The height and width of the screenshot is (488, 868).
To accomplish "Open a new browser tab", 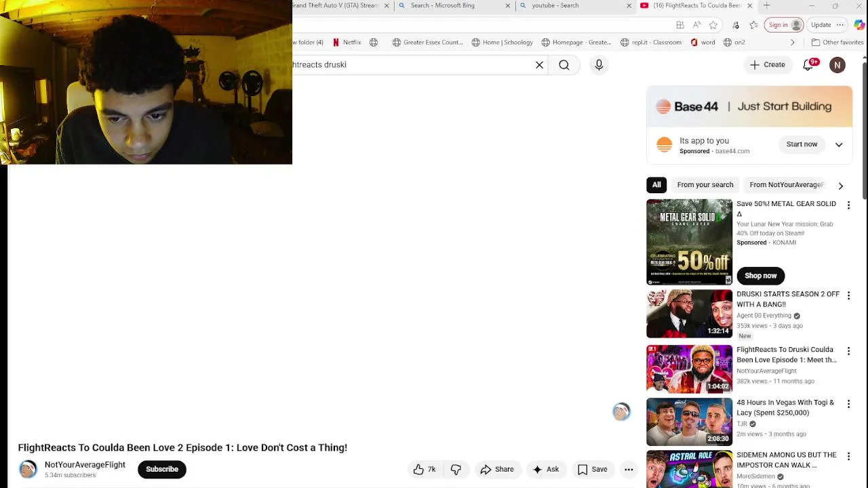I will point(766,5).
